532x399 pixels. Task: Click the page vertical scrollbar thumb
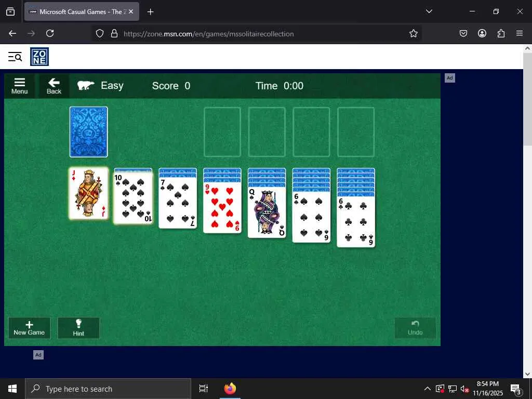527,99
